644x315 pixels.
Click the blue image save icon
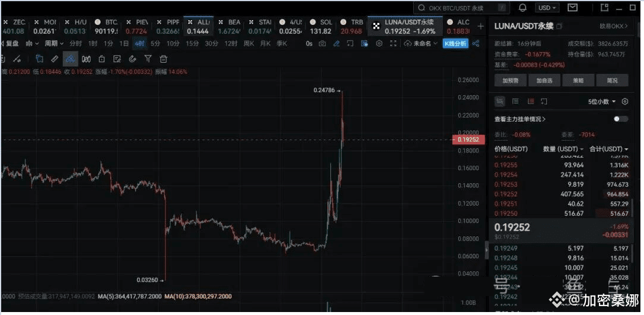[x=363, y=43]
